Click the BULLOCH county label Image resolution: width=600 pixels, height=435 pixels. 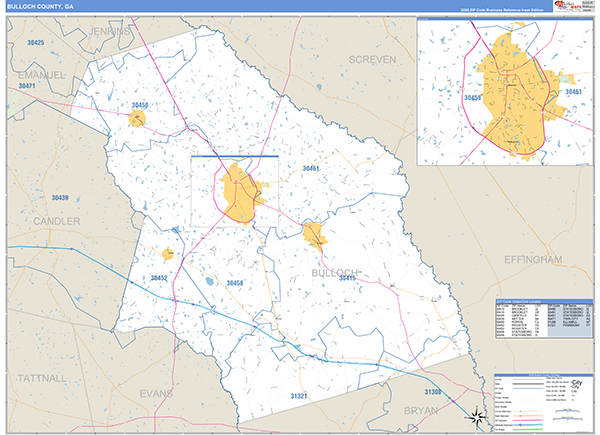334,273
